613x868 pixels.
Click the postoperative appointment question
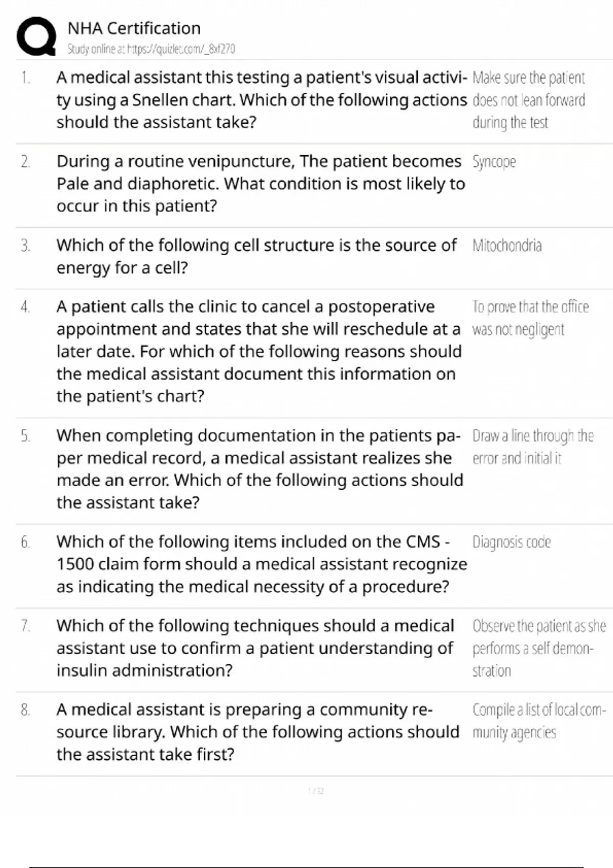click(x=258, y=351)
